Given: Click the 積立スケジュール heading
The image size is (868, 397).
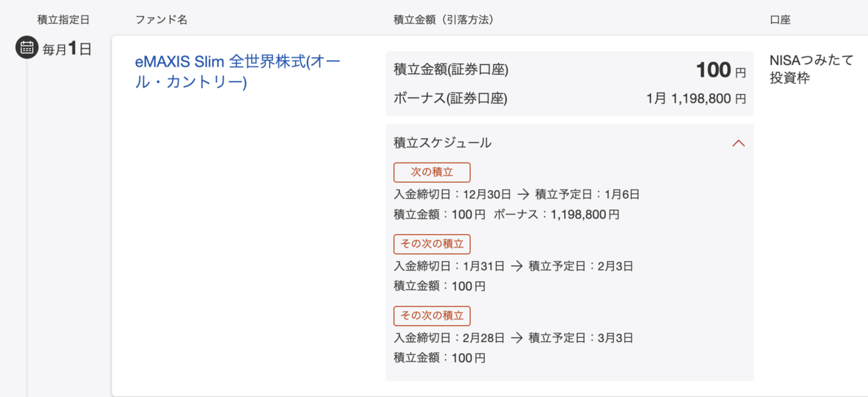Looking at the screenshot, I should pyautogui.click(x=443, y=143).
